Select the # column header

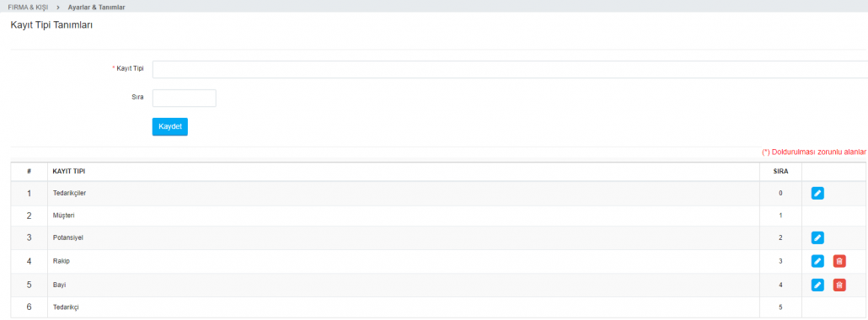point(29,172)
